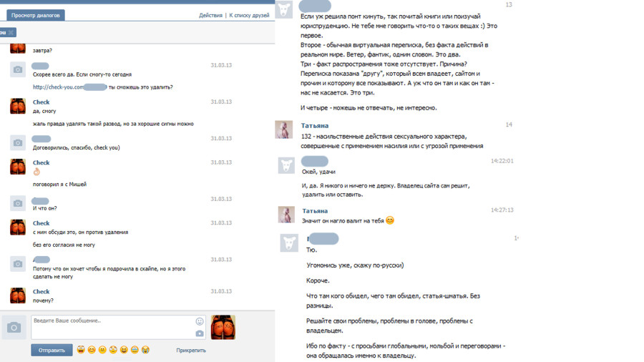Click Прикрепить to attach a file

[191, 351]
